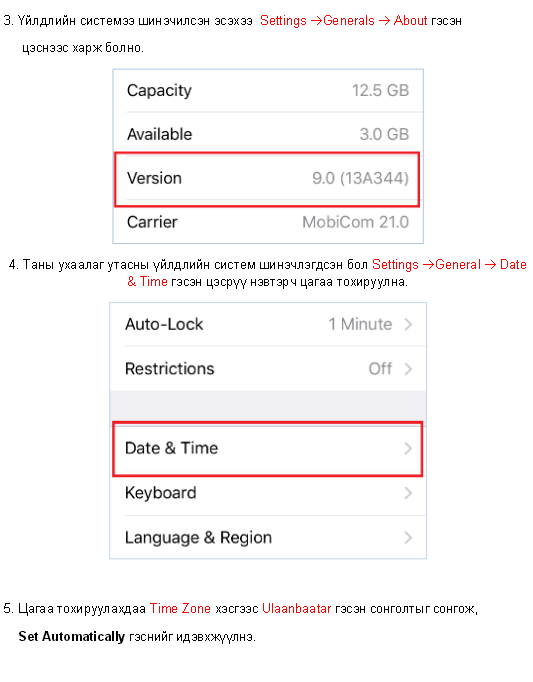Open the Restrictions setting
This screenshot has height=682, width=533.
(x=268, y=369)
